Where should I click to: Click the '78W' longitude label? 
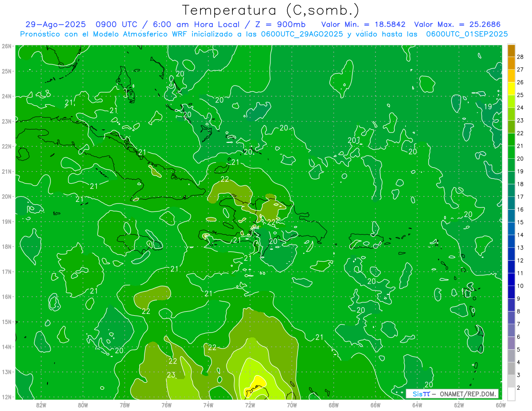tap(125, 405)
